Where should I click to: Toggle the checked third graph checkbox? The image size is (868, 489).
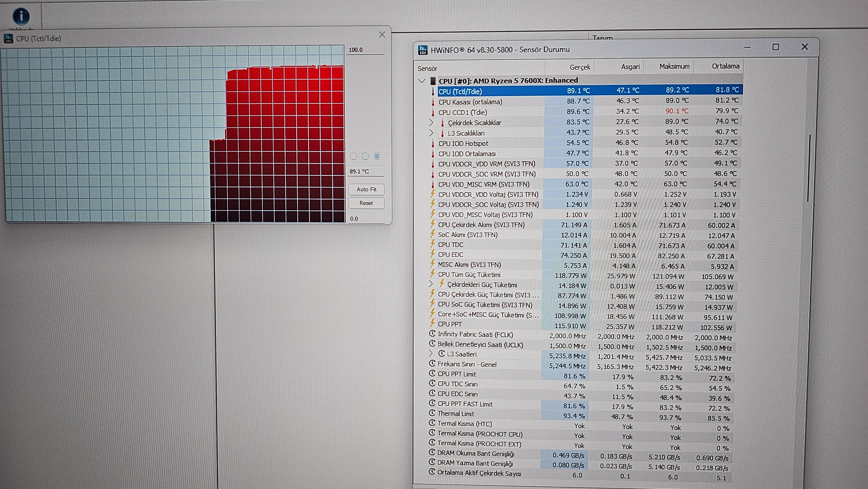point(377,156)
